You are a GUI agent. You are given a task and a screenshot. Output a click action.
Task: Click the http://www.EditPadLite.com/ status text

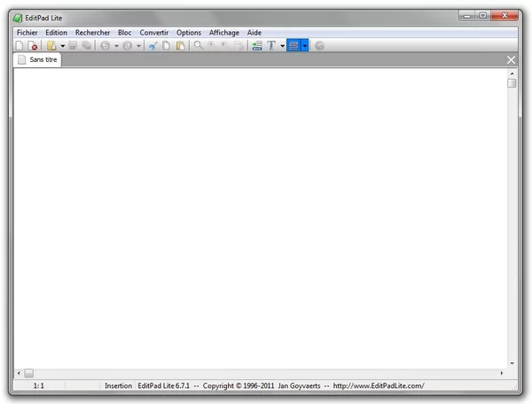379,385
